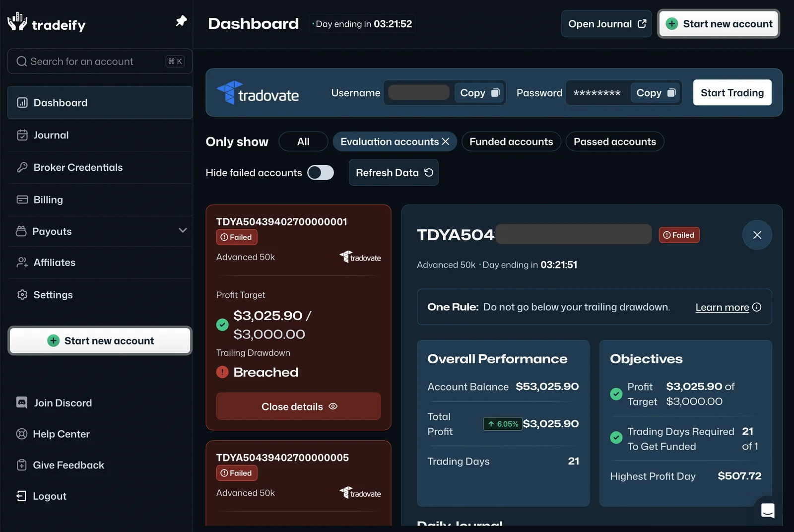Click Logout

pyautogui.click(x=50, y=496)
